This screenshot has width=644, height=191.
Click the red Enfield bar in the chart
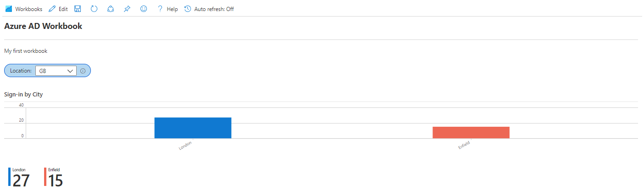click(x=471, y=132)
